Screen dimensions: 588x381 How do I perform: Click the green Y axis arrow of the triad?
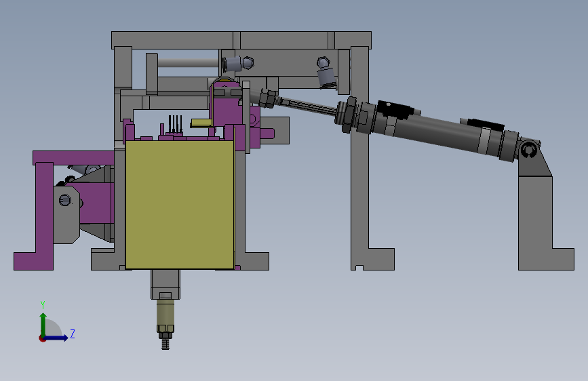43,324
